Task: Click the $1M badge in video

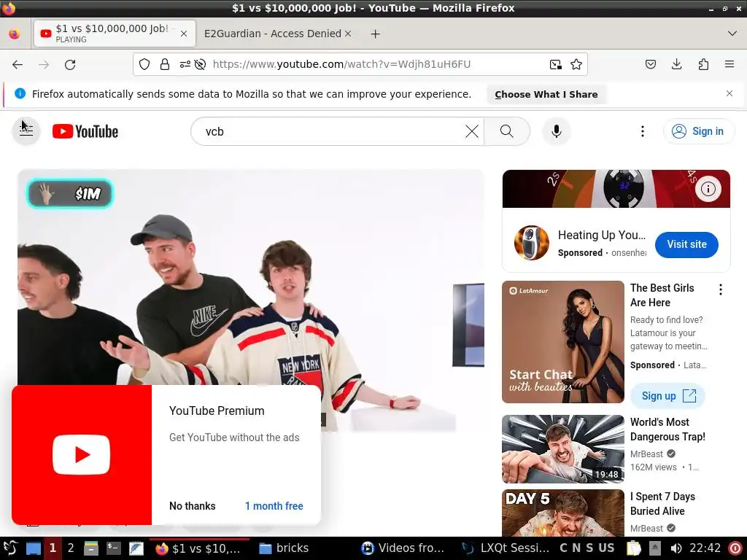Action: (70, 193)
